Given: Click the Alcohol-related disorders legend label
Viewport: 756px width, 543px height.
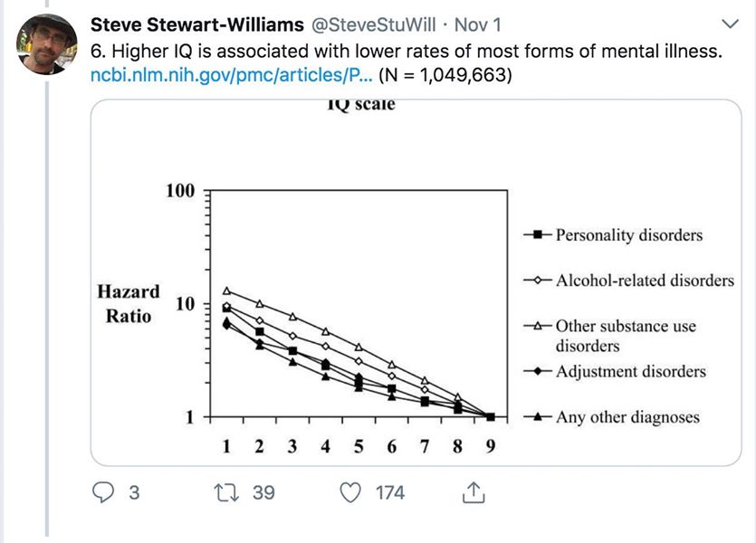Looking at the screenshot, I should 644,281.
